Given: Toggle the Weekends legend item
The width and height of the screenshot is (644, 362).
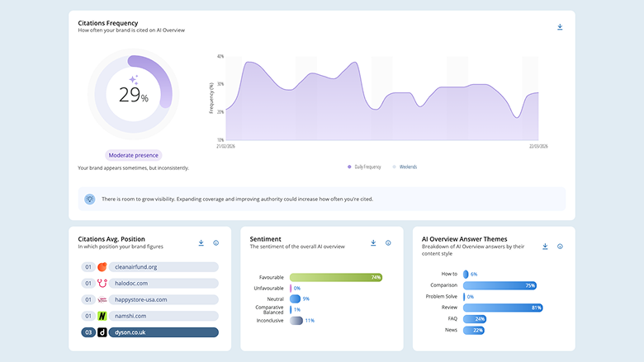Looking at the screenshot, I should coord(405,167).
